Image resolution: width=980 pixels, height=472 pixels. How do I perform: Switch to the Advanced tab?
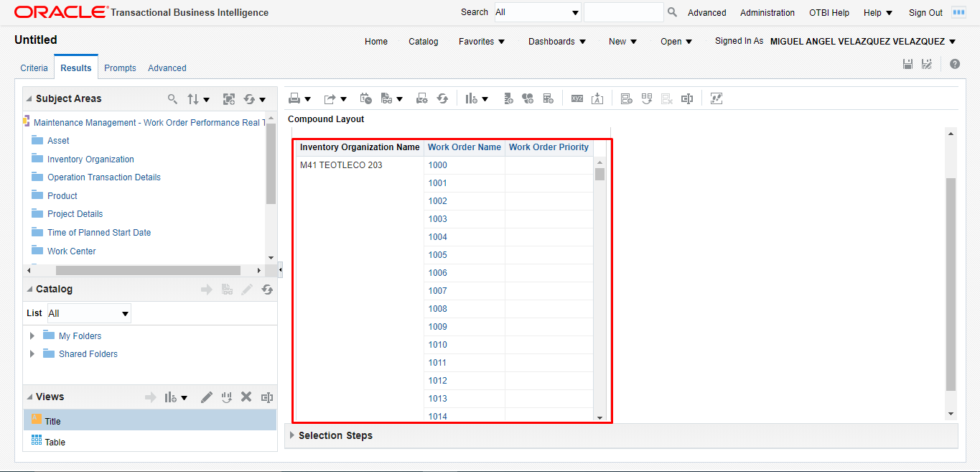[x=167, y=68]
